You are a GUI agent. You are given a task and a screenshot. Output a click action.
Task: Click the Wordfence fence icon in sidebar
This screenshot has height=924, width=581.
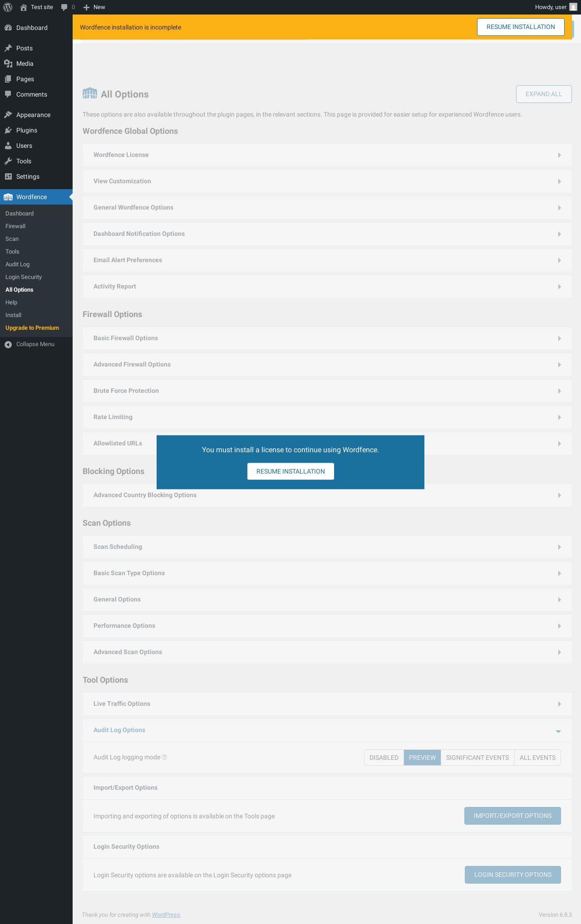click(x=8, y=197)
